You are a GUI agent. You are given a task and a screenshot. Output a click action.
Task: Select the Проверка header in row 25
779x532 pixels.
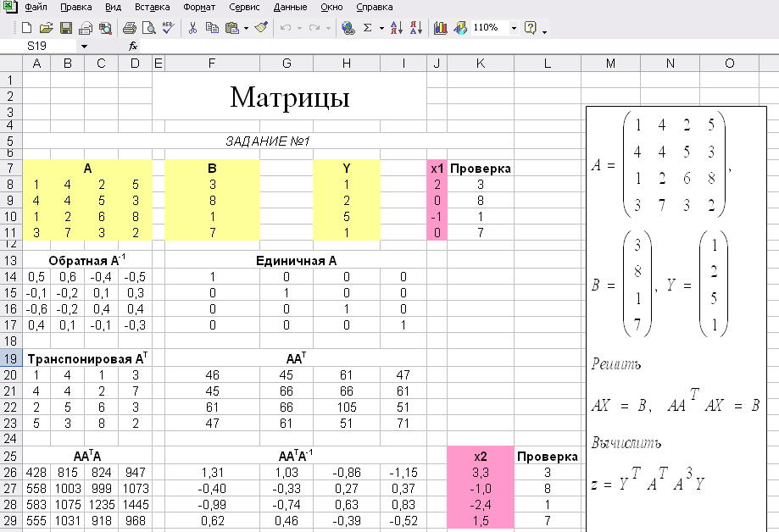547,456
